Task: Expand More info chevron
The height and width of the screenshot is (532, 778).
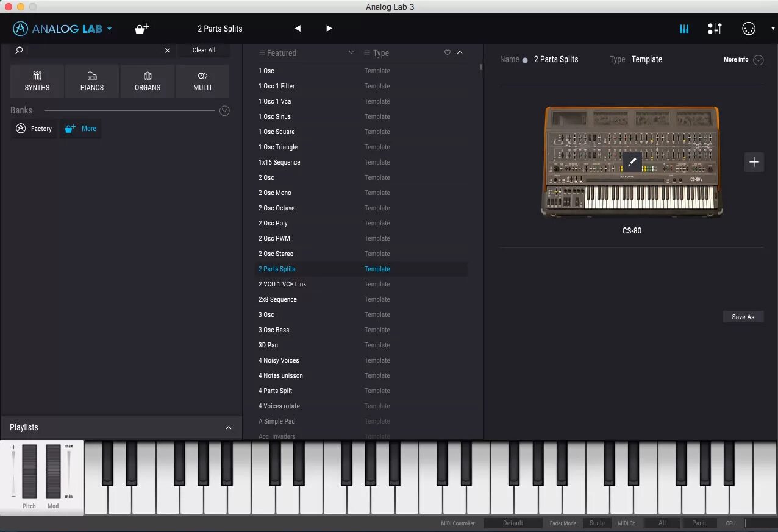Action: [x=758, y=60]
